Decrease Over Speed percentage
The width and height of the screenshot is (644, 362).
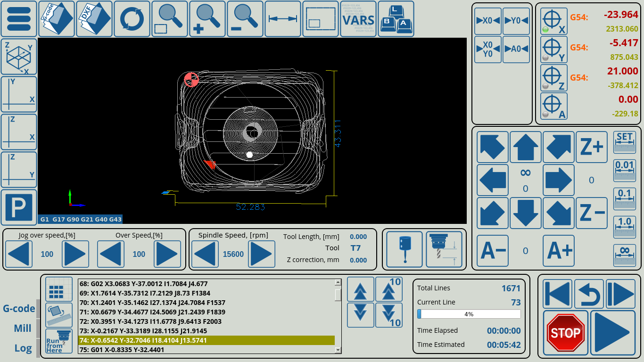pyautogui.click(x=111, y=254)
